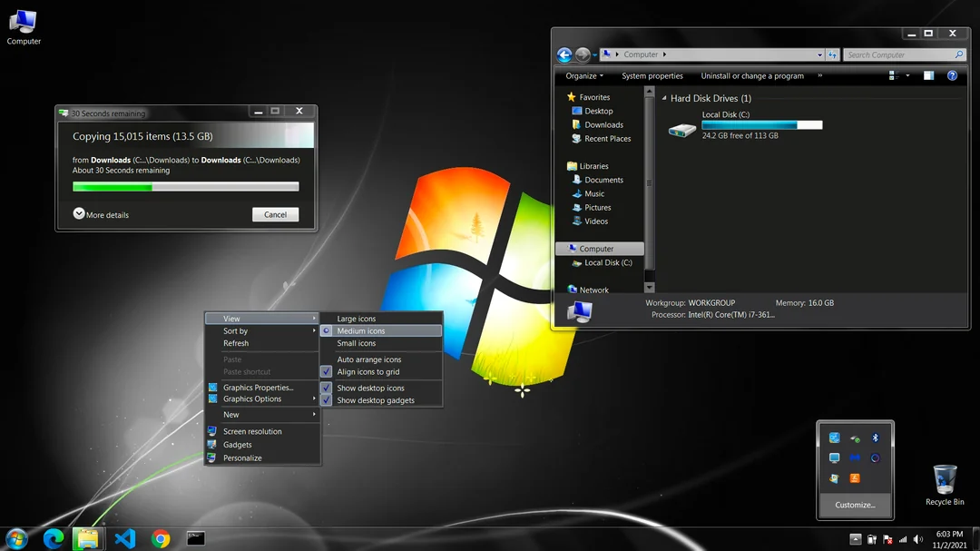Image resolution: width=980 pixels, height=551 pixels.
Task: Toggle the Explorer preview pane icon
Action: (929, 75)
